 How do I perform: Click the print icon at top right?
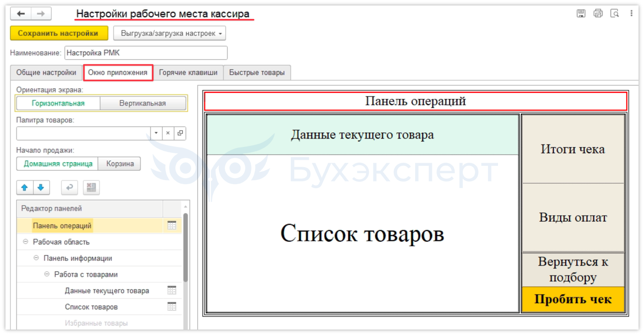(598, 13)
